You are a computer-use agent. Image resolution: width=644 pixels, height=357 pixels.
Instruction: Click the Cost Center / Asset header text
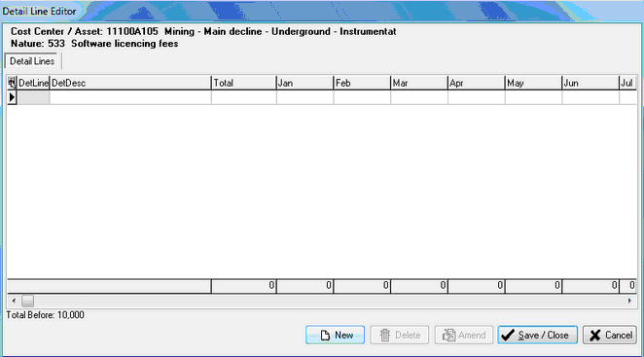click(x=203, y=32)
